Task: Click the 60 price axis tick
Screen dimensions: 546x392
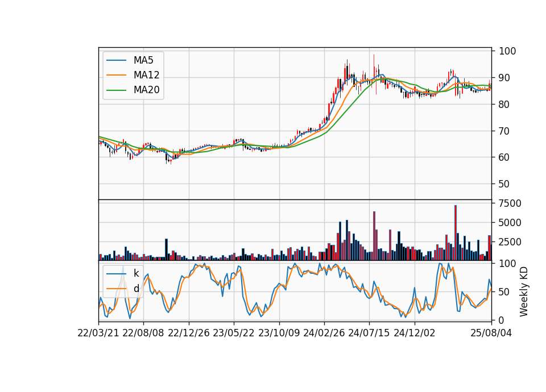Action: [504, 157]
